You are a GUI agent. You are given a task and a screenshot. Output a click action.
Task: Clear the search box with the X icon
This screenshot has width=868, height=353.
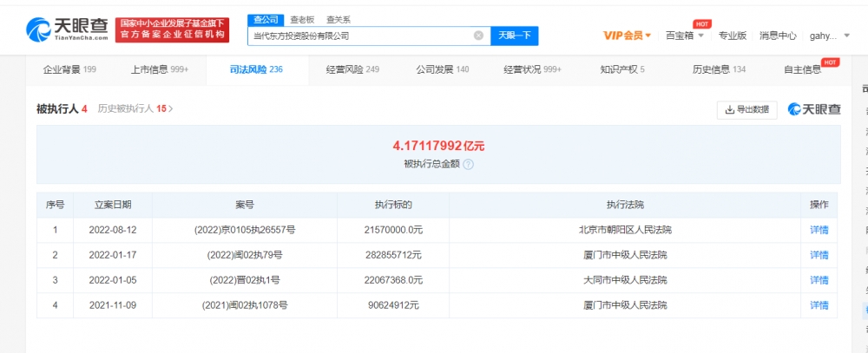tap(478, 36)
